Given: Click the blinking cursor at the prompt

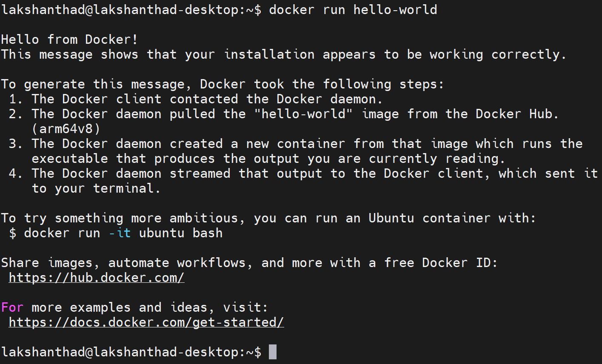Looking at the screenshot, I should [x=273, y=352].
